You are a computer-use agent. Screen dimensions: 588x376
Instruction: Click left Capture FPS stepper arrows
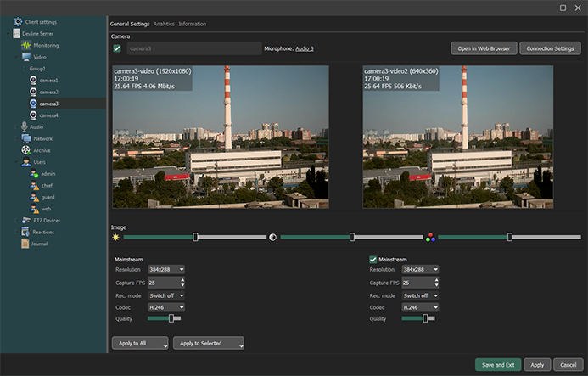tap(182, 283)
